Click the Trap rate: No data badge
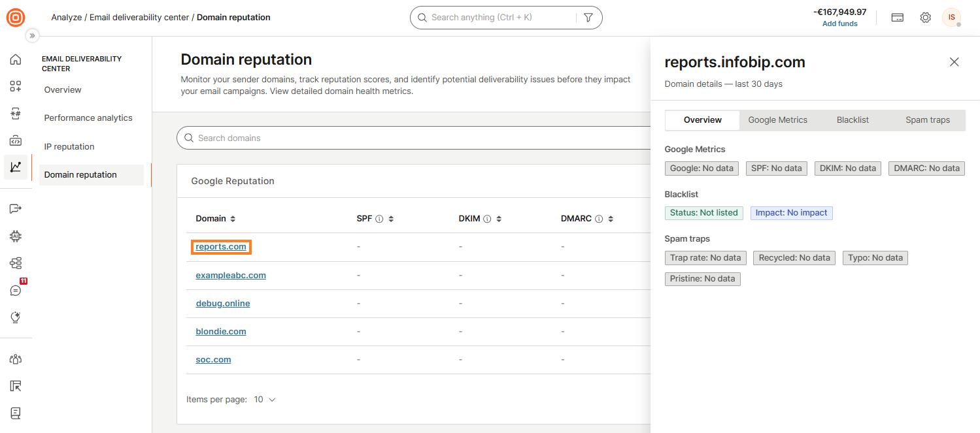 [x=705, y=258]
